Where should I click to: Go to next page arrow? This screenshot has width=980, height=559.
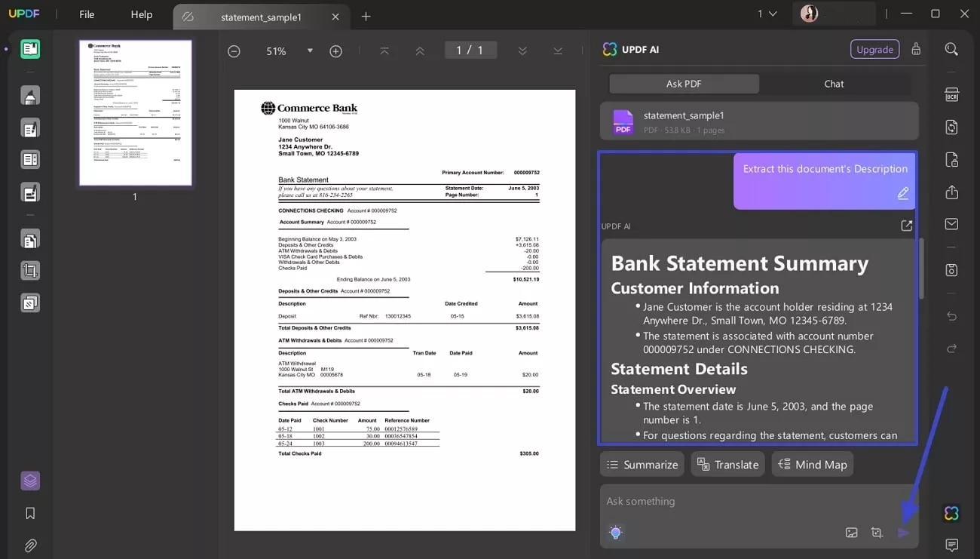coord(522,51)
